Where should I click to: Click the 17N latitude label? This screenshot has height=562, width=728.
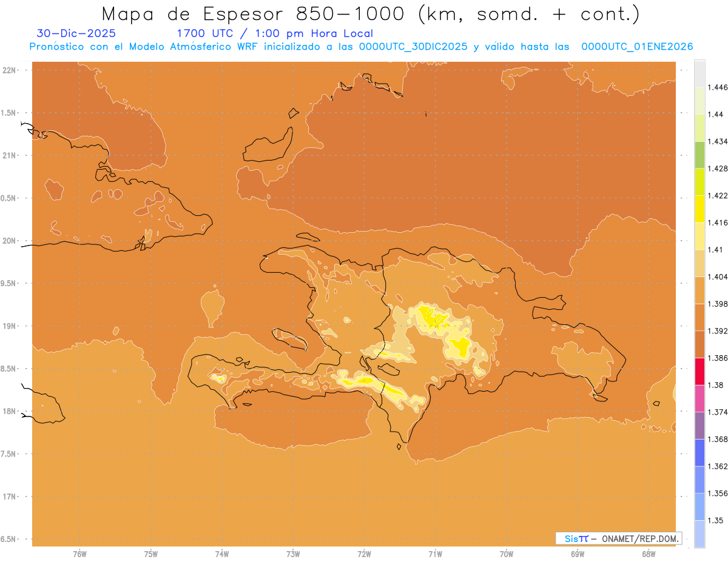pos(9,497)
